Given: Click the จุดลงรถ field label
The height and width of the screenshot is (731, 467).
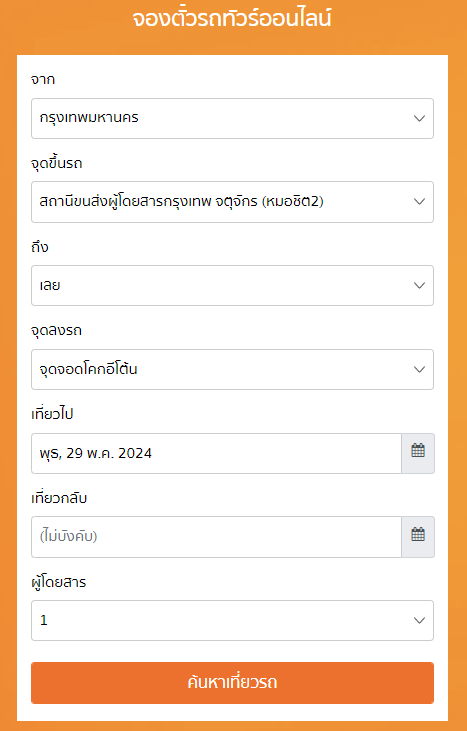Looking at the screenshot, I should pos(56,331).
